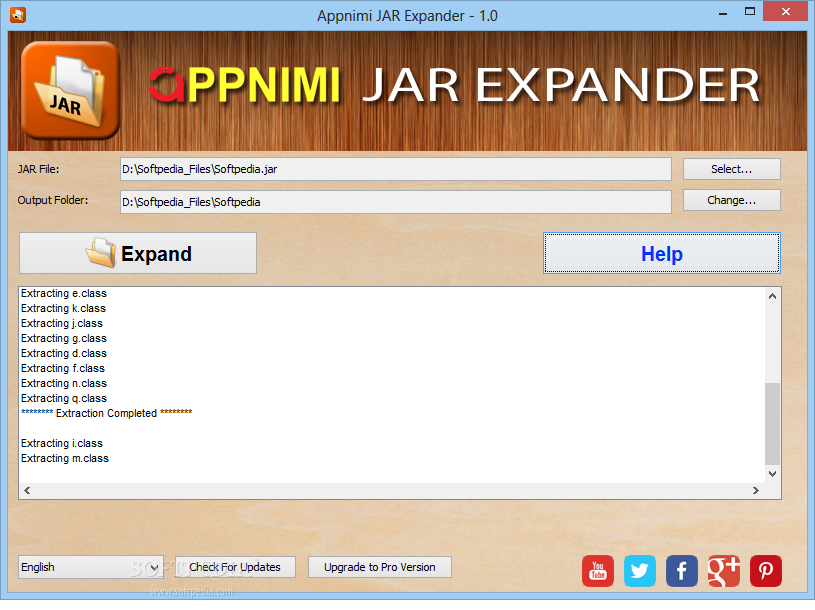Click Select... to choose JAR file
This screenshot has width=815, height=610.
coord(731,169)
